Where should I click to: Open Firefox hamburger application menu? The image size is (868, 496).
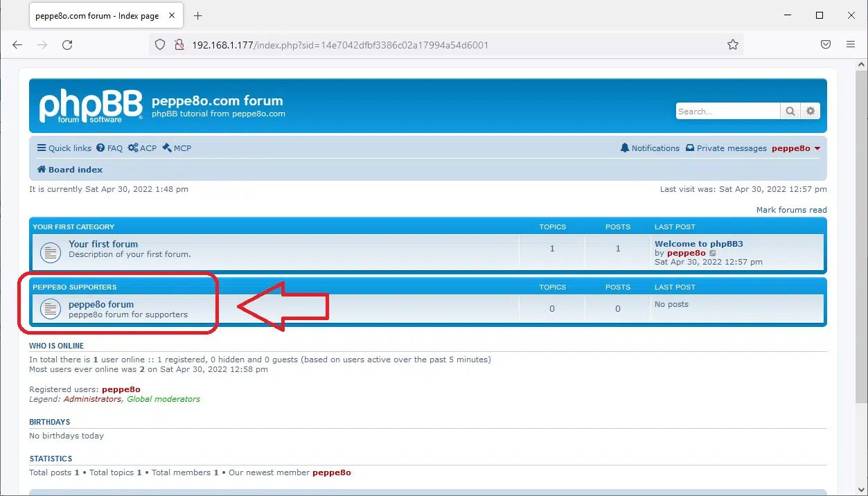point(851,44)
